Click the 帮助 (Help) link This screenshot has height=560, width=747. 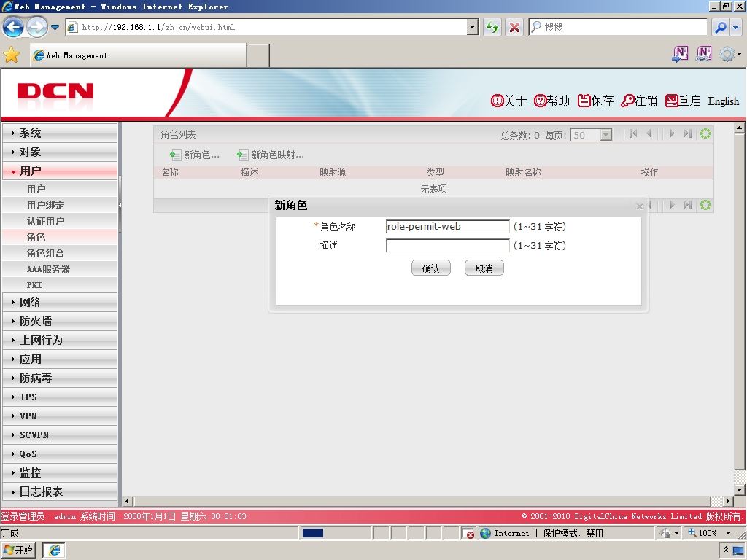[551, 101]
